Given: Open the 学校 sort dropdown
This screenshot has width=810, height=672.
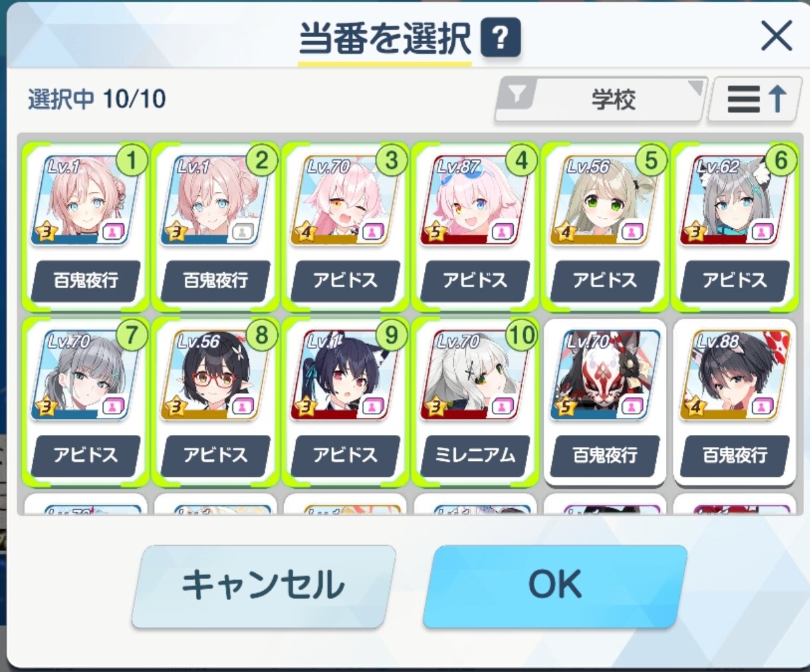Looking at the screenshot, I should point(600,100).
